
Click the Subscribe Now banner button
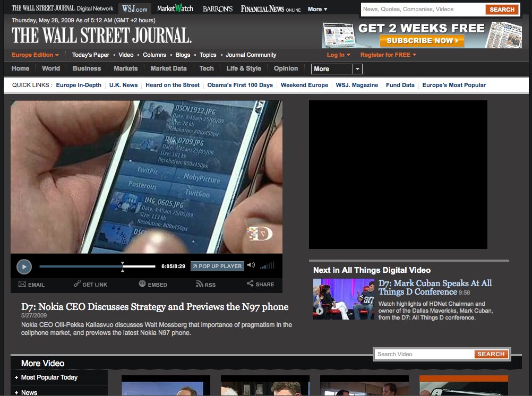pos(422,41)
